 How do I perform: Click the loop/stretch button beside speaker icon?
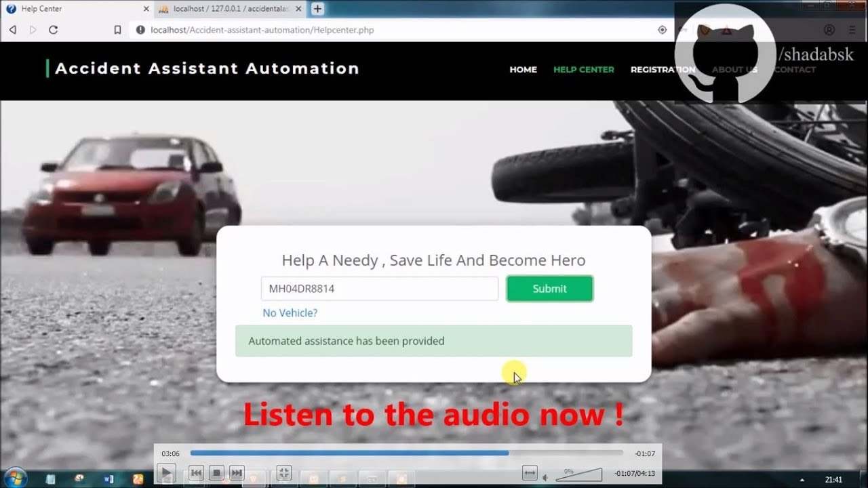(530, 472)
